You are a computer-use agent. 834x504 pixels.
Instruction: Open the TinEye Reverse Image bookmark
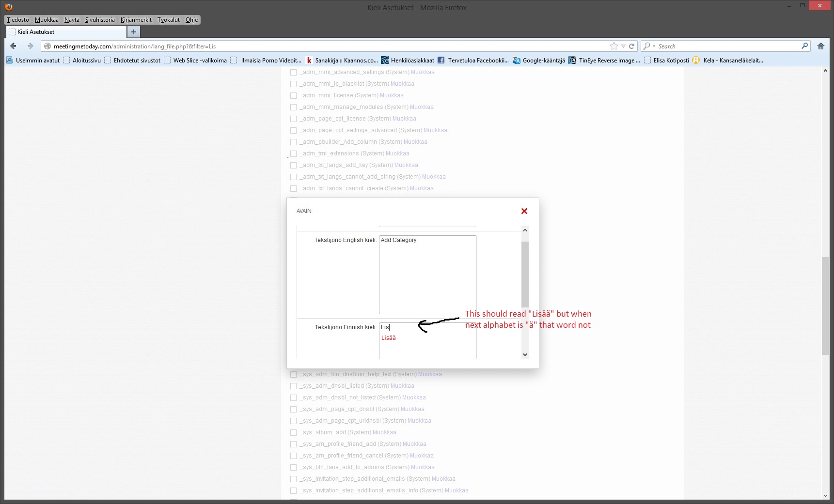[604, 61]
